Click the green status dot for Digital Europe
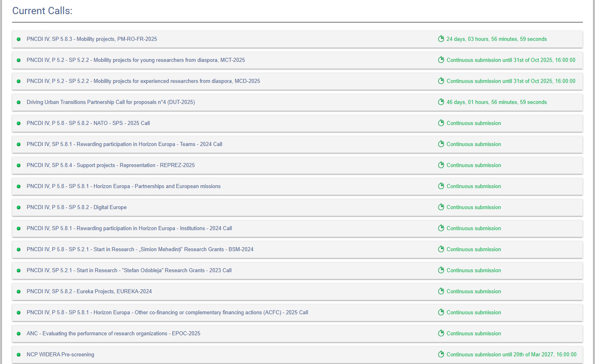 19,207
